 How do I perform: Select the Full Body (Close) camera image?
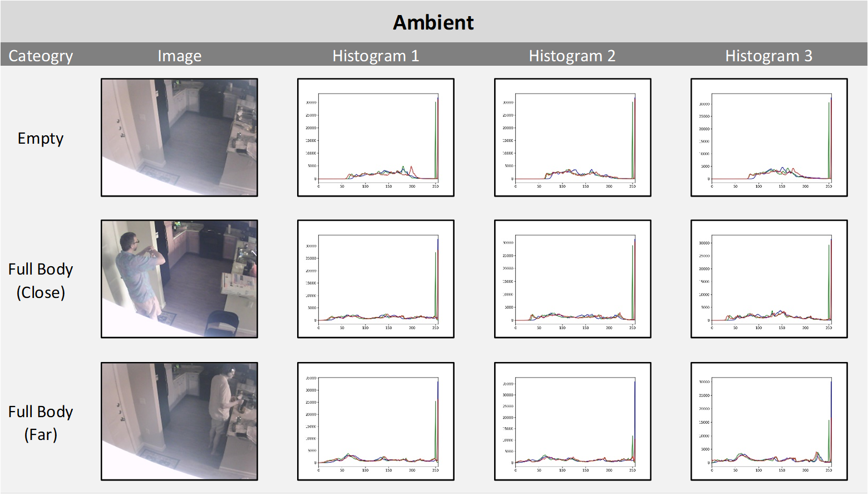pos(179,279)
